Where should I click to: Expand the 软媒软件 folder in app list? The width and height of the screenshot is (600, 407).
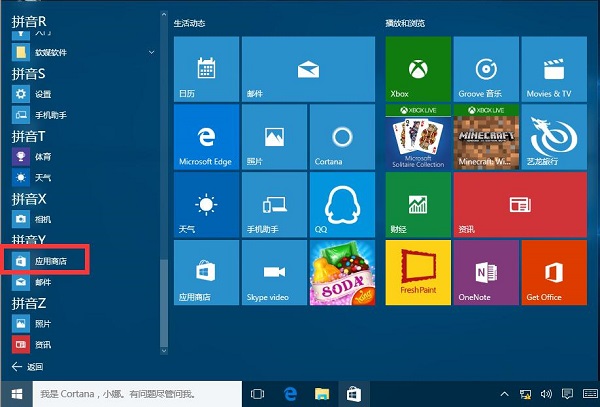tap(50, 50)
